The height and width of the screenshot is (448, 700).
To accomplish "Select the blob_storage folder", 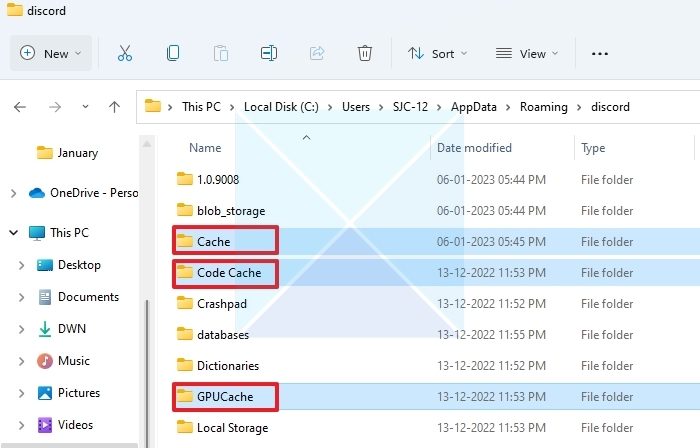I will coord(221,211).
